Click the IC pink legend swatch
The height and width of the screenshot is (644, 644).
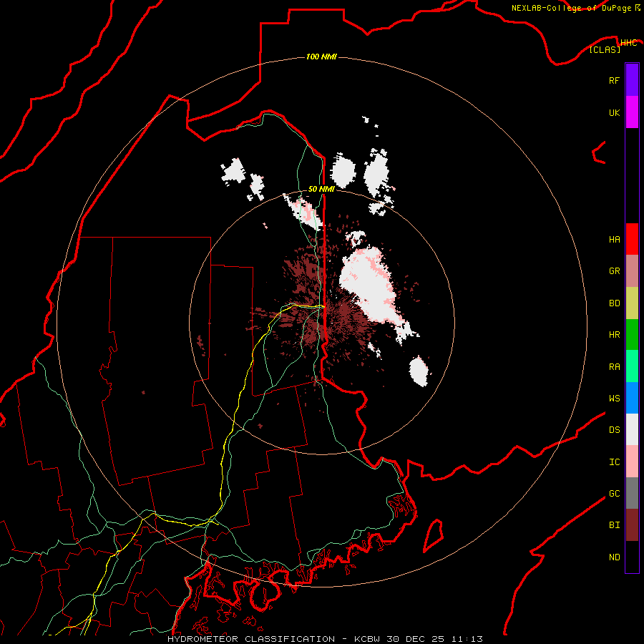pyautogui.click(x=632, y=462)
